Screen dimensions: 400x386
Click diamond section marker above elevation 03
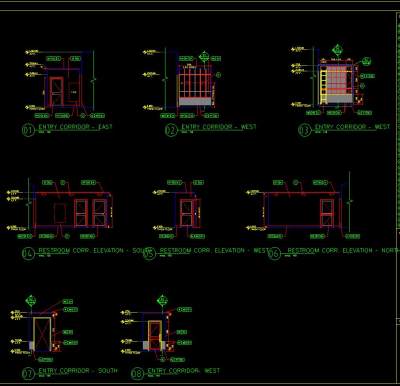coord(338,50)
